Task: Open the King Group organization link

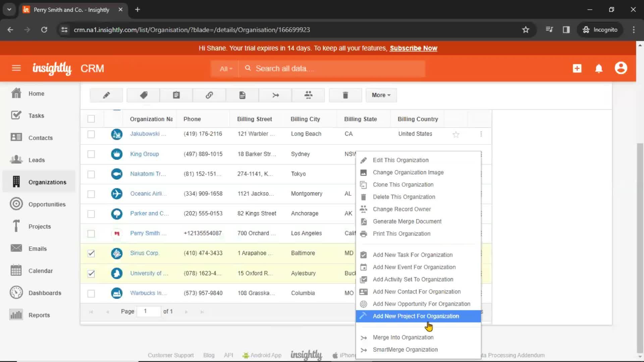Action: [x=145, y=154]
